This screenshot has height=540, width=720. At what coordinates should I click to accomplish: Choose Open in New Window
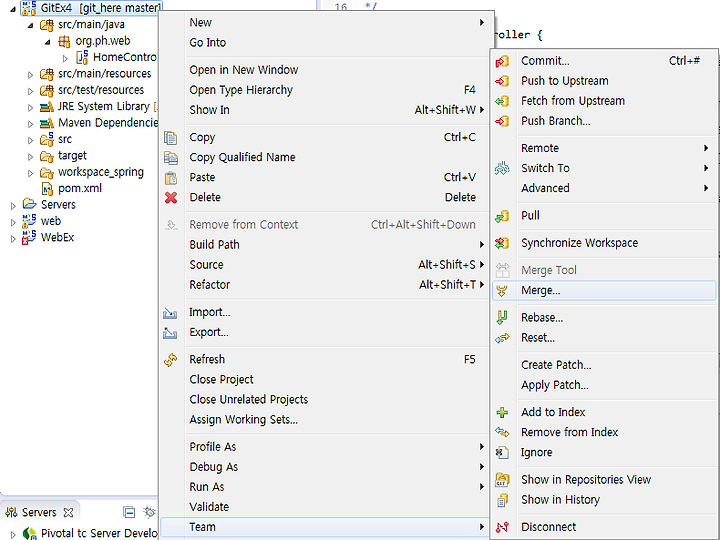tap(324, 70)
